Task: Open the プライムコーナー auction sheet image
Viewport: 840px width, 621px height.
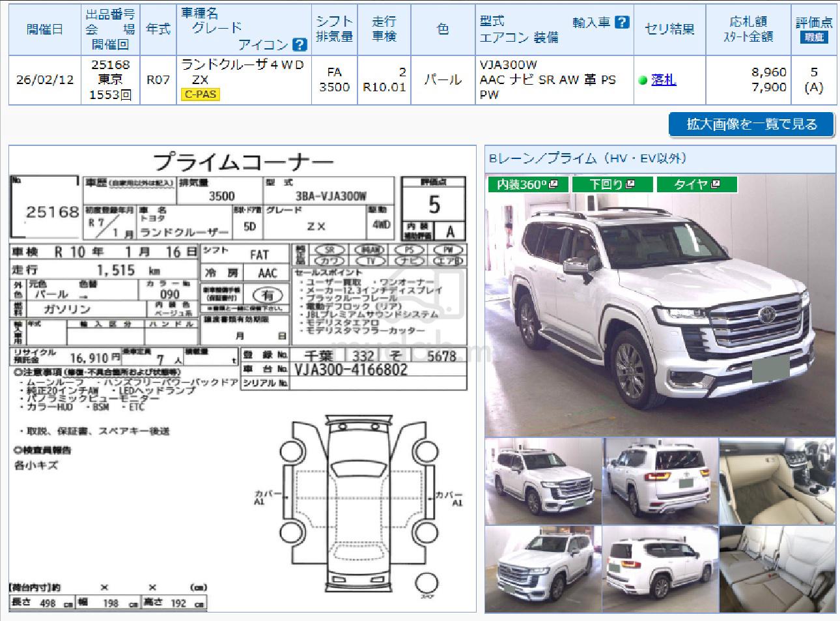Action: [242, 379]
